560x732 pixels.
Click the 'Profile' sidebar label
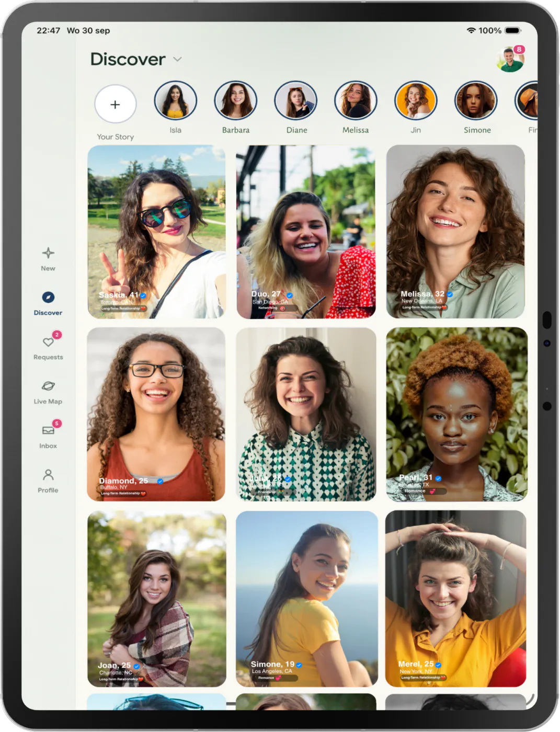click(48, 490)
